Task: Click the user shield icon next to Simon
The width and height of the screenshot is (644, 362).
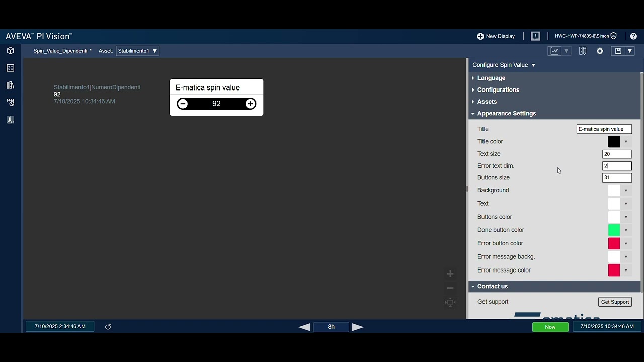Action: pos(614,36)
